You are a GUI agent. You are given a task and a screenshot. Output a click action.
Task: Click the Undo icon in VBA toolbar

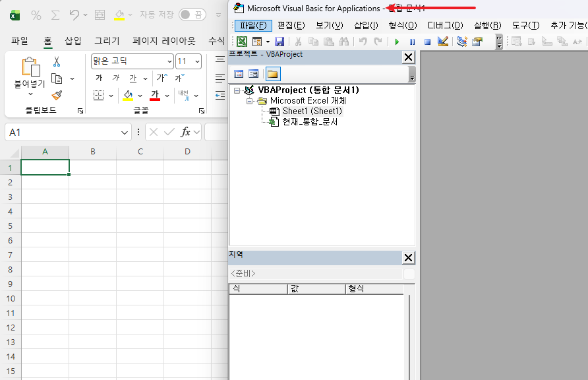[363, 42]
